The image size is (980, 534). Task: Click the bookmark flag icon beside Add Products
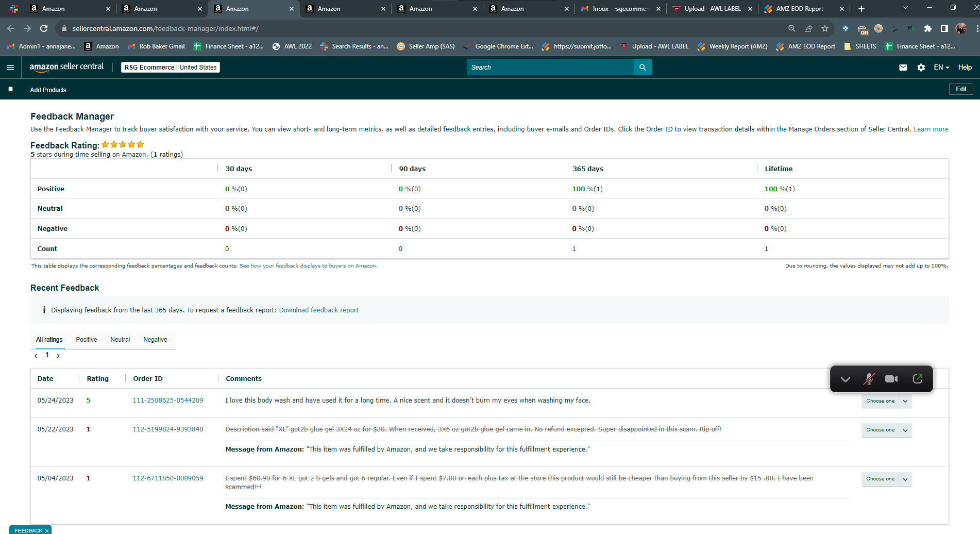click(x=10, y=90)
